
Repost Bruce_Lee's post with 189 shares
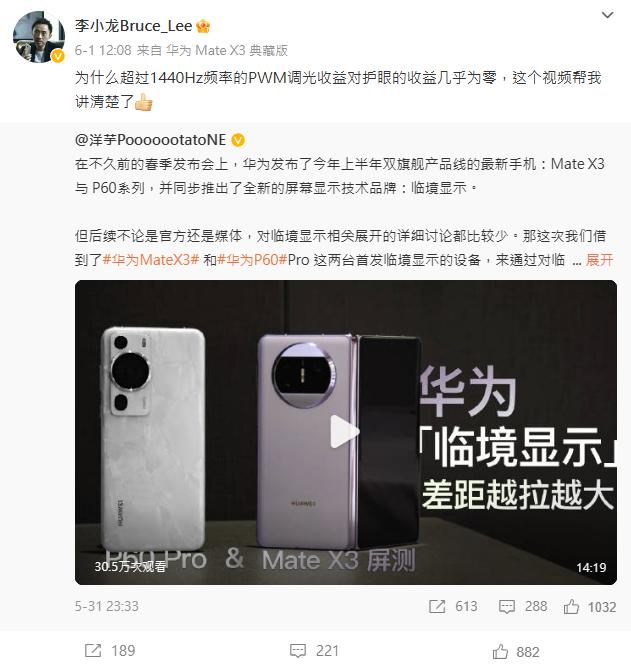(x=110, y=651)
